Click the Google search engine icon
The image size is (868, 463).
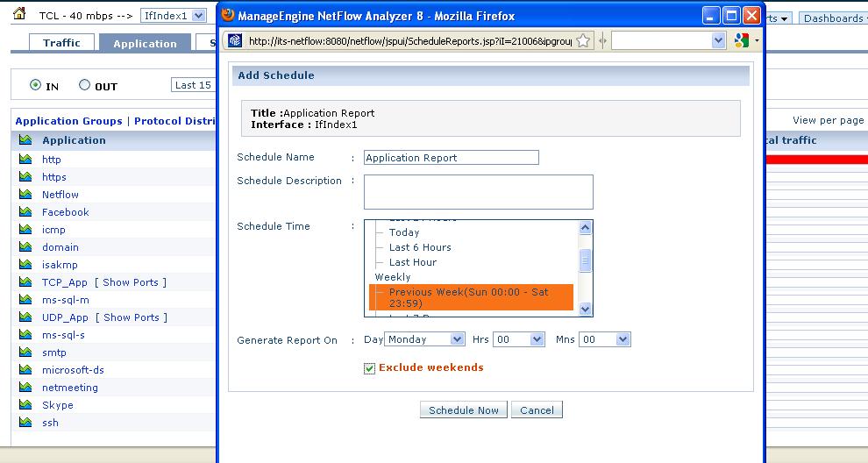[x=743, y=40]
